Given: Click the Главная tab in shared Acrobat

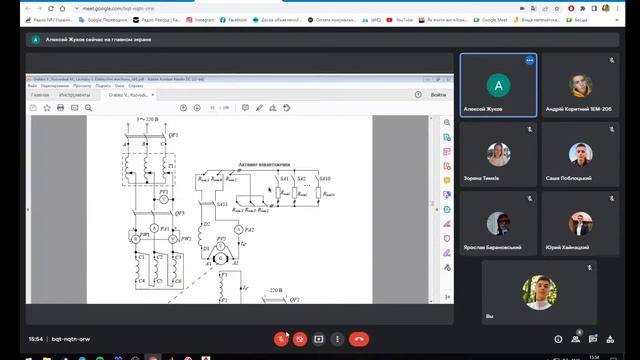Looking at the screenshot, I should point(40,95).
